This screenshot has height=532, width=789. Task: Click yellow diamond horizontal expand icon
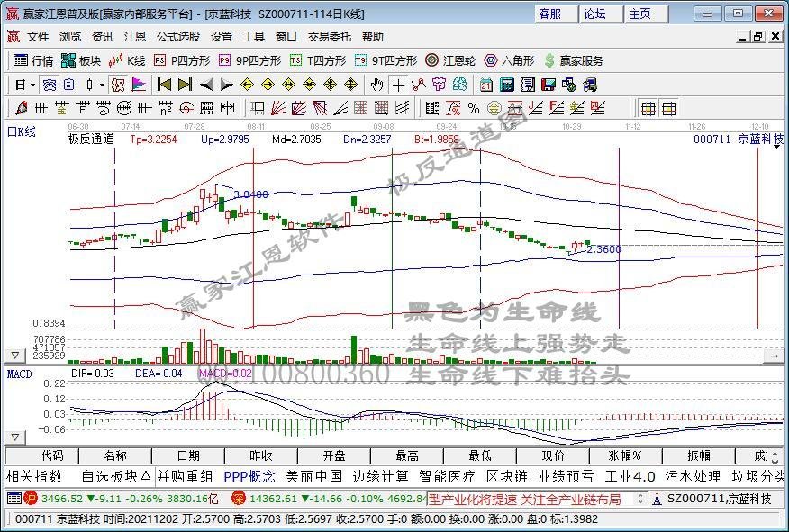click(288, 85)
